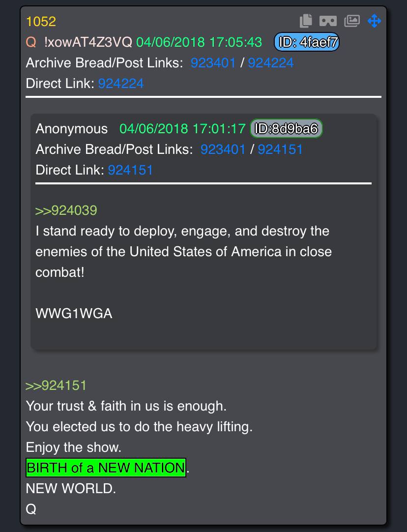Click the blue move arrows icon

pos(375,21)
